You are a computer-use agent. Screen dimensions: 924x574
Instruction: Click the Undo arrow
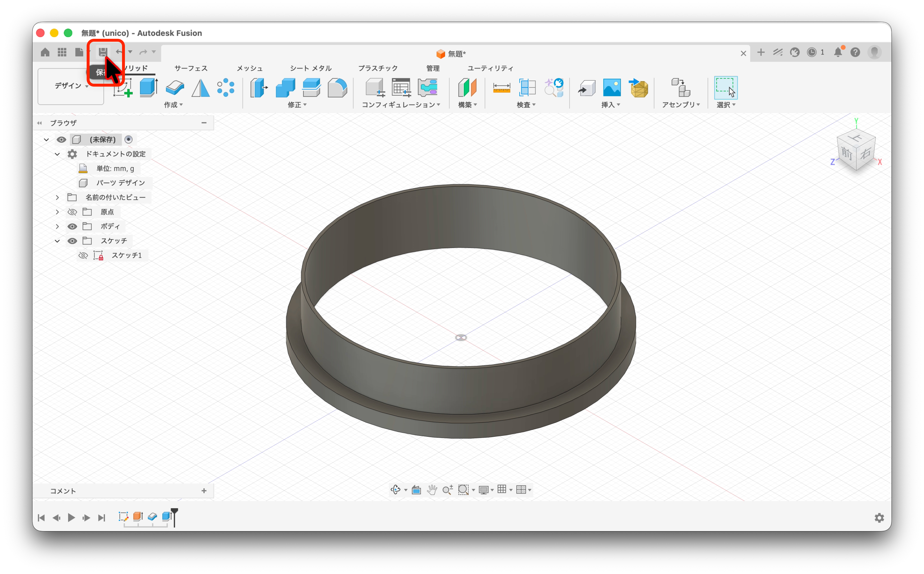(120, 52)
